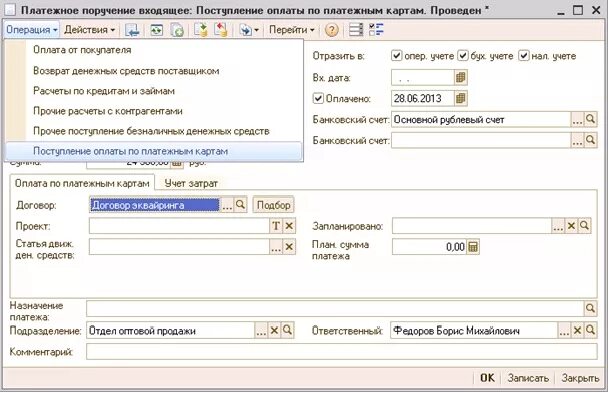The image size is (608, 393).
Task: Click the checklist settings toolbar icon
Action: 376,30
